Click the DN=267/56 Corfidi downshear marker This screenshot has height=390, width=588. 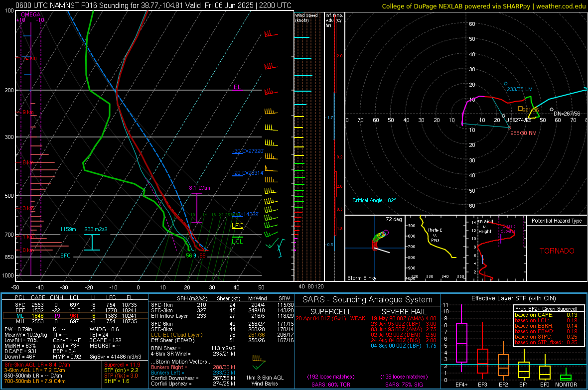pos(551,110)
